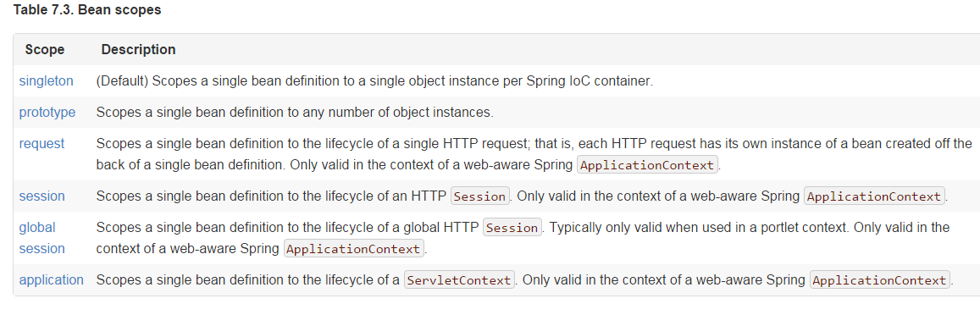This screenshot has height=315, width=980.
Task: Follow the request scope link
Action: (42, 144)
